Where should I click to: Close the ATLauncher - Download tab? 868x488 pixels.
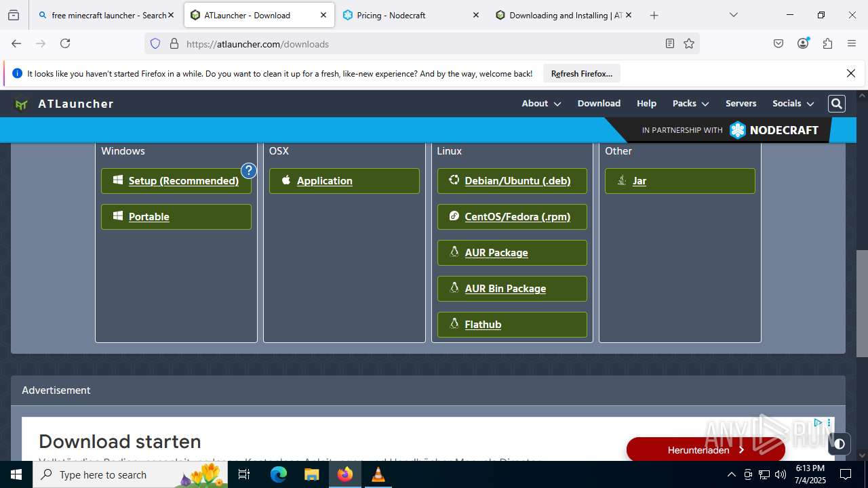tap(323, 15)
